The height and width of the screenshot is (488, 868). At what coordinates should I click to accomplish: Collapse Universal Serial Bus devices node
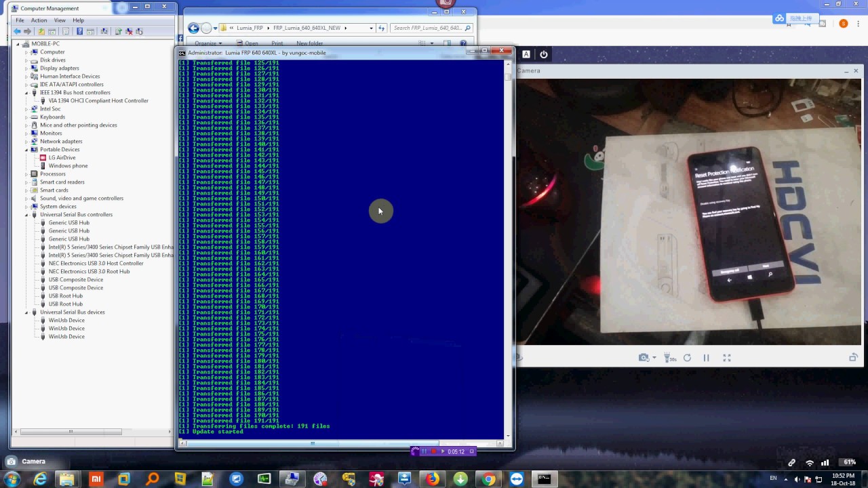[x=26, y=312]
